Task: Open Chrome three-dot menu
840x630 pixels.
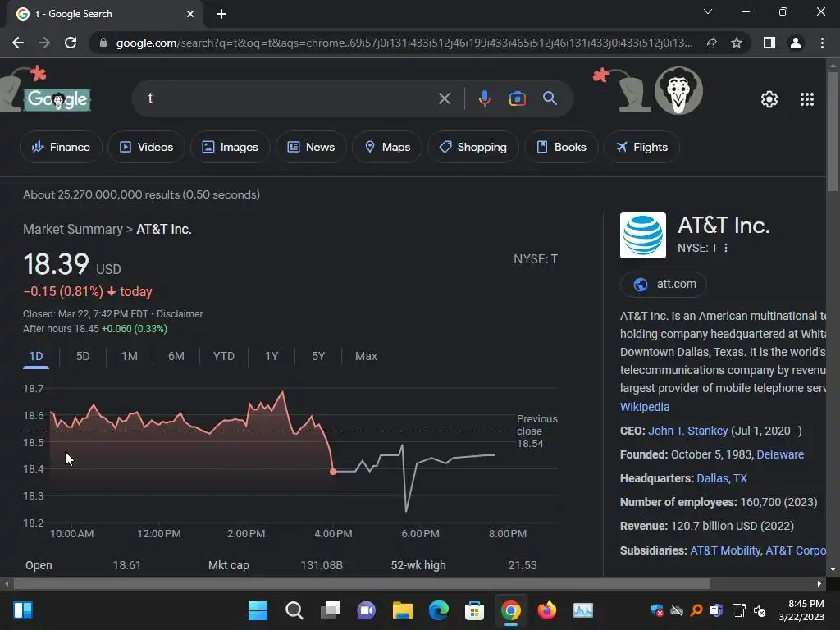Action: (822, 43)
